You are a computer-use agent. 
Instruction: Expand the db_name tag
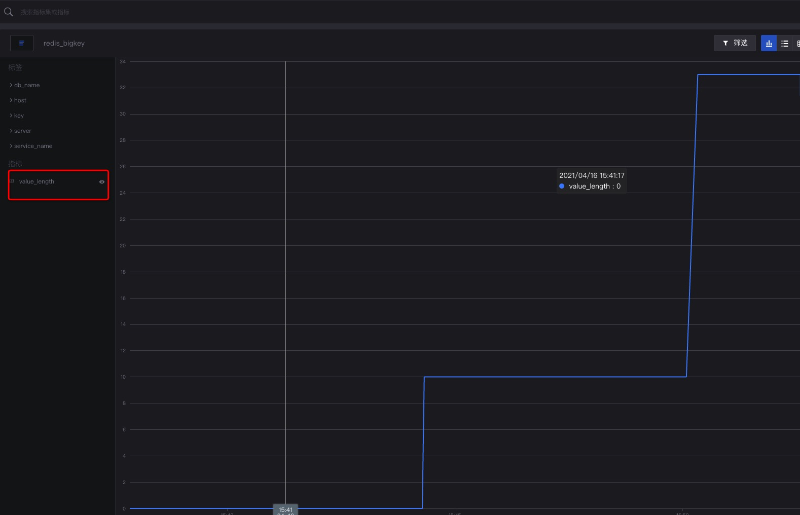(x=25, y=85)
